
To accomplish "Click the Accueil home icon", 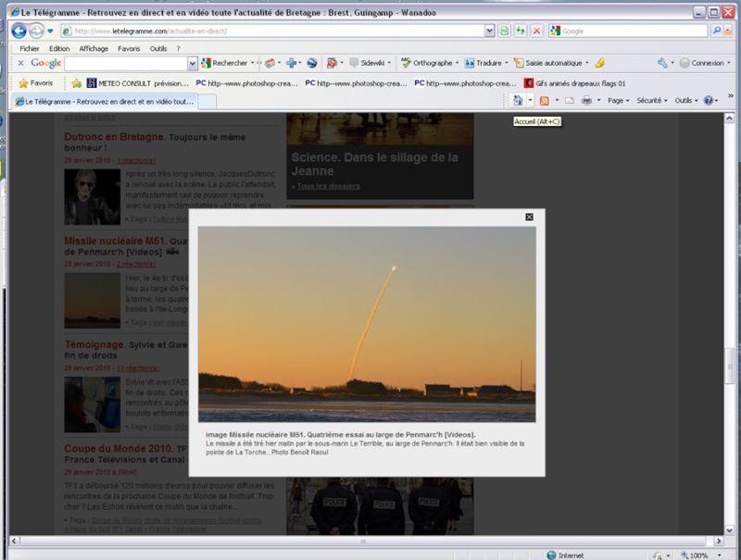I will (519, 101).
